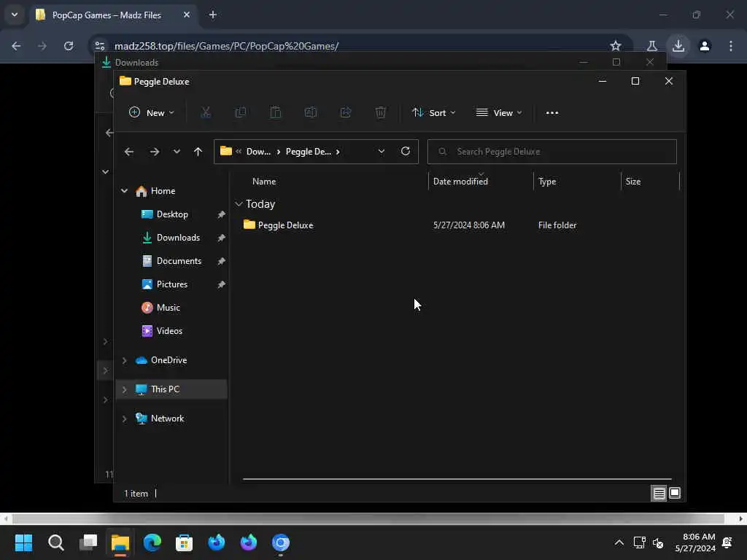This screenshot has width=747, height=560.
Task: Open Chrome downloads icon in toolbar
Action: tap(678, 46)
